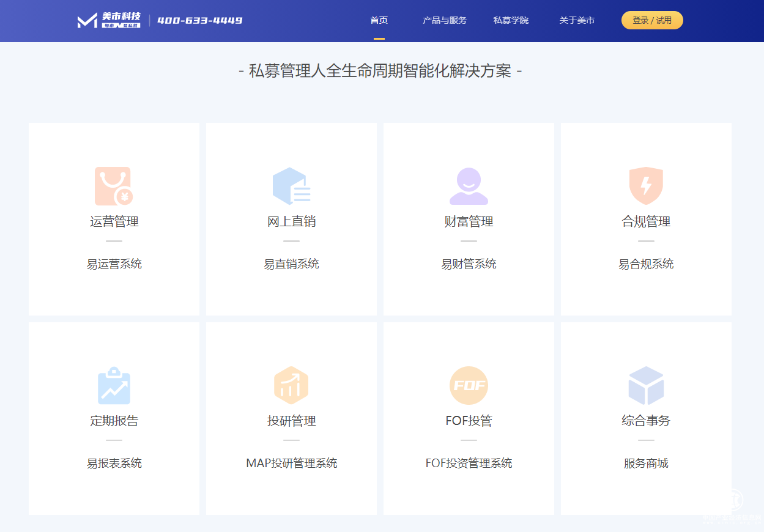Select the 网上直销 box icon
764x532 pixels.
coord(291,185)
